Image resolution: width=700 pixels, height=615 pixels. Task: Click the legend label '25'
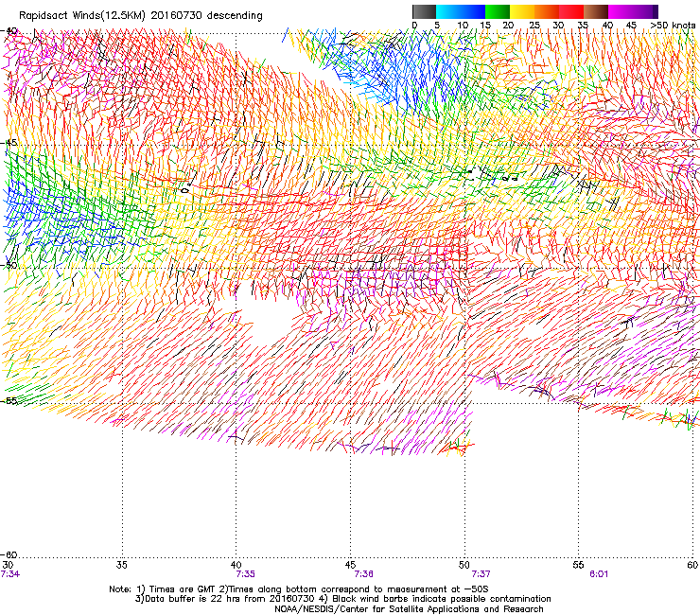[534, 26]
